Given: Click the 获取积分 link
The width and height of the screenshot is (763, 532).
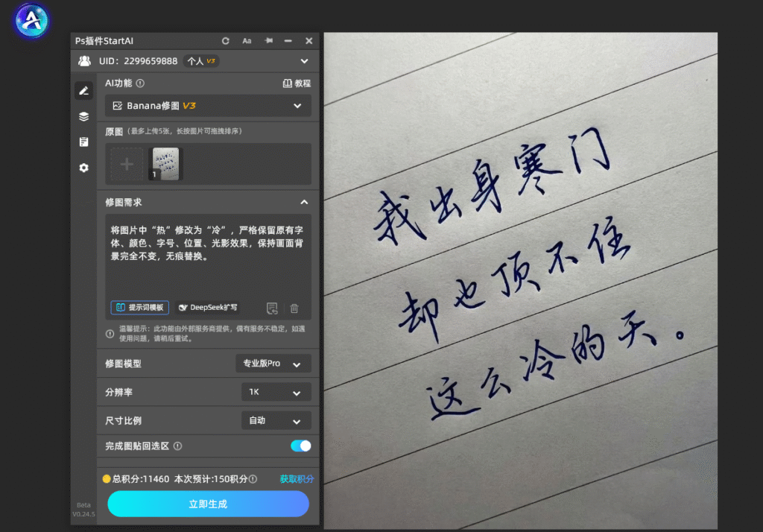Looking at the screenshot, I should [297, 479].
